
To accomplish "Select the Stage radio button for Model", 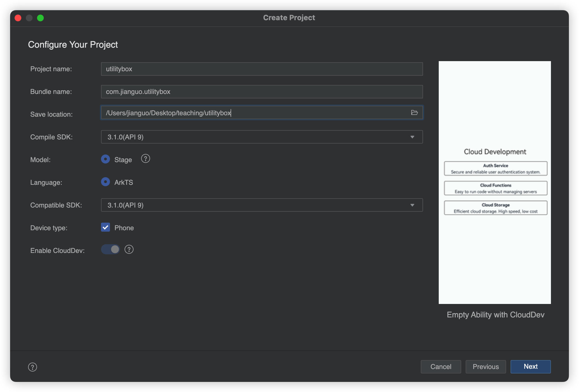I will 105,159.
